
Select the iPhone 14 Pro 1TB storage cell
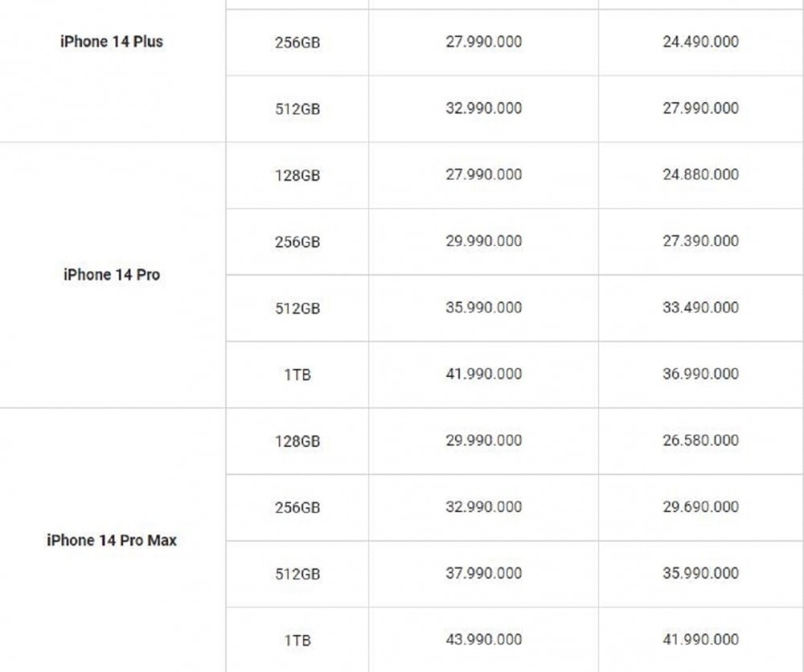pyautogui.click(x=297, y=375)
